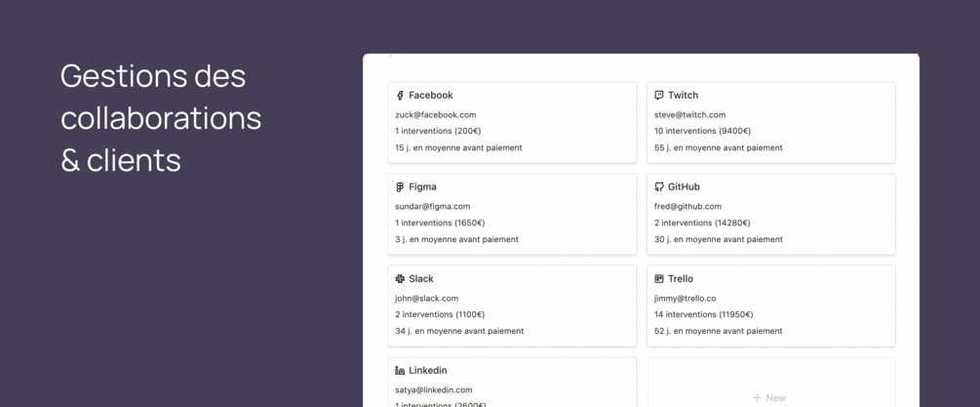Image resolution: width=980 pixels, height=407 pixels.
Task: Open the Facebook client card title
Action: (430, 96)
